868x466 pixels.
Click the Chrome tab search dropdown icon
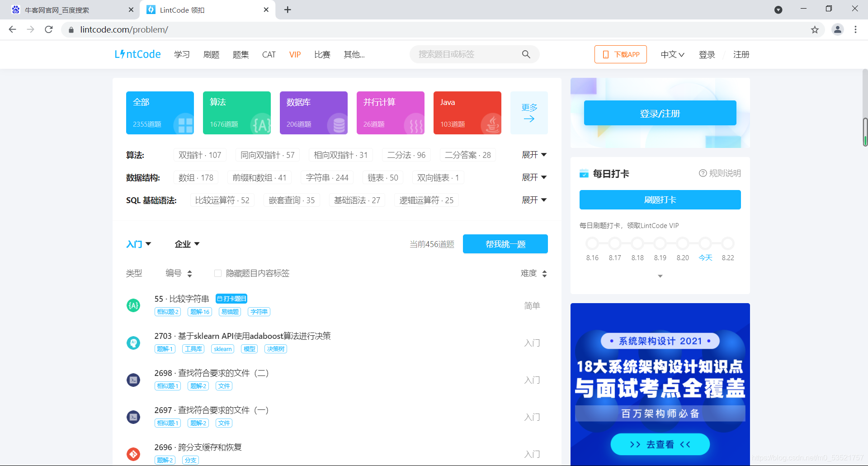[778, 10]
